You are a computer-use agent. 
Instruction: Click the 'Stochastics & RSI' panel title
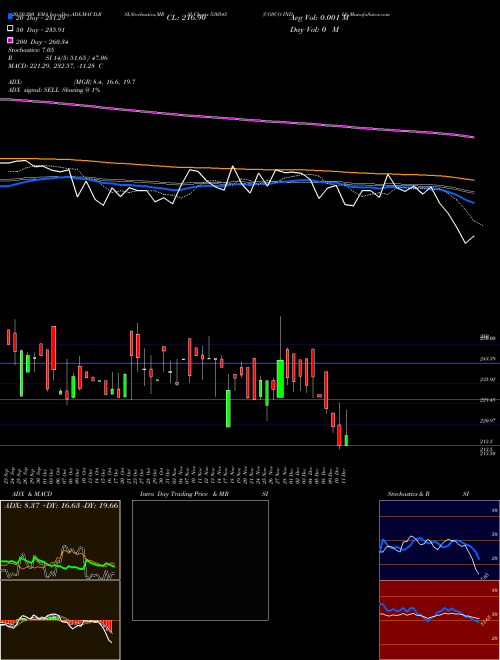428,494
